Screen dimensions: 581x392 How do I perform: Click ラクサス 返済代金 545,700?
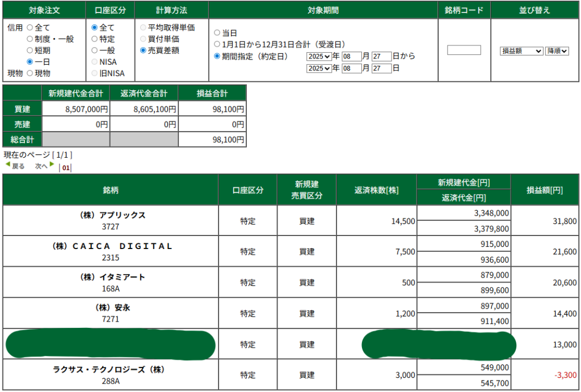tap(495, 383)
